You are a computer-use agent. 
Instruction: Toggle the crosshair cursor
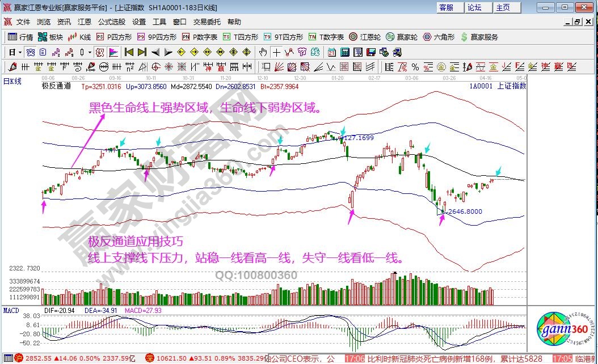point(276,52)
